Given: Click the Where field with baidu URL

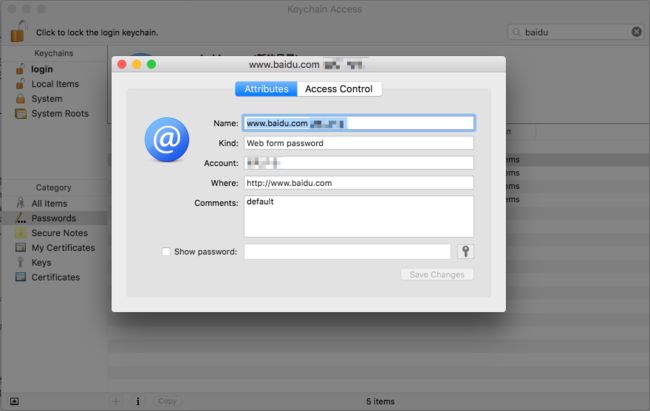Looking at the screenshot, I should point(359,183).
